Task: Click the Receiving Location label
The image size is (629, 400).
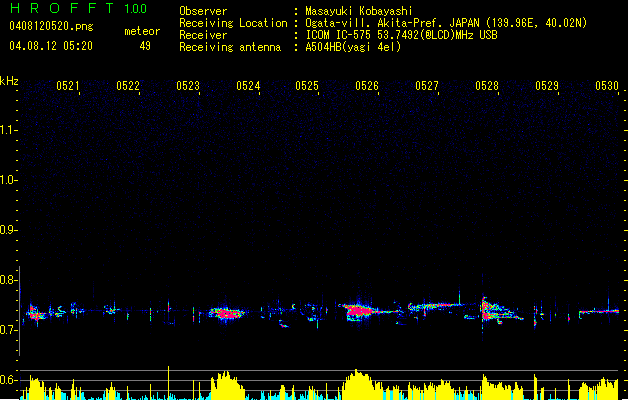Action: (x=233, y=23)
